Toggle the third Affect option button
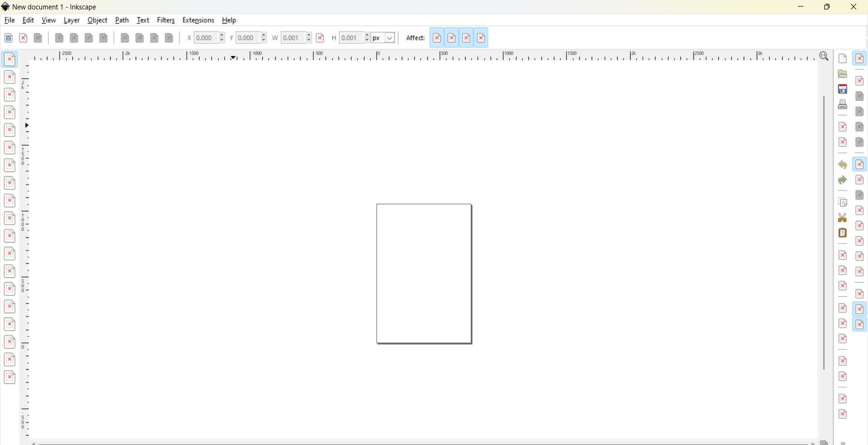 point(467,38)
